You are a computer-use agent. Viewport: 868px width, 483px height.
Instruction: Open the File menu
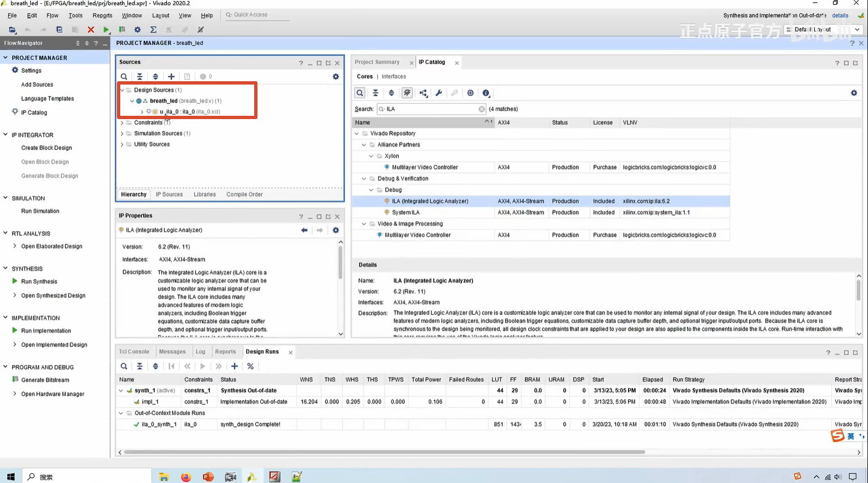[12, 15]
